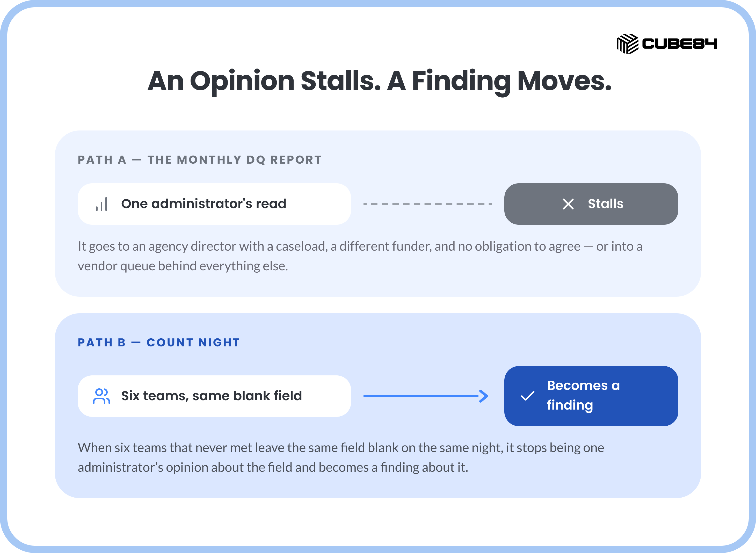Click the Path B — Count Night heading
Viewport: 756px width, 553px height.
pos(159,343)
